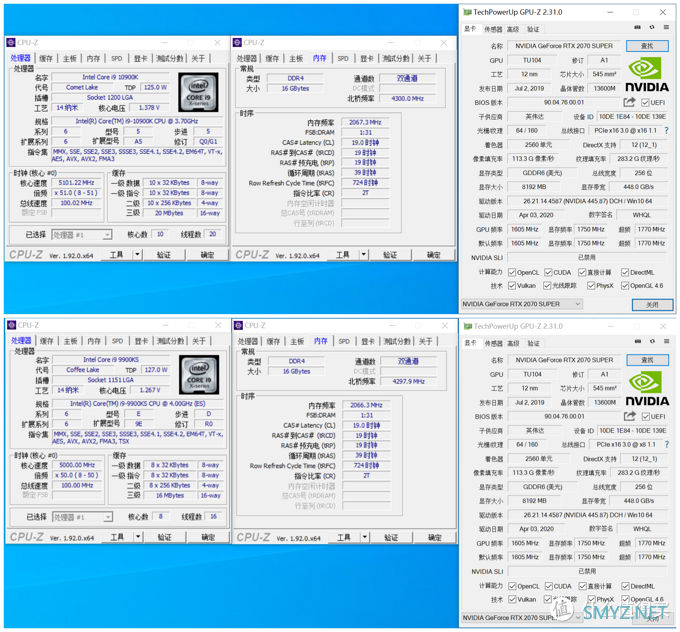Click the NVIDIA logo in x16 GPU-Z window

(647, 75)
